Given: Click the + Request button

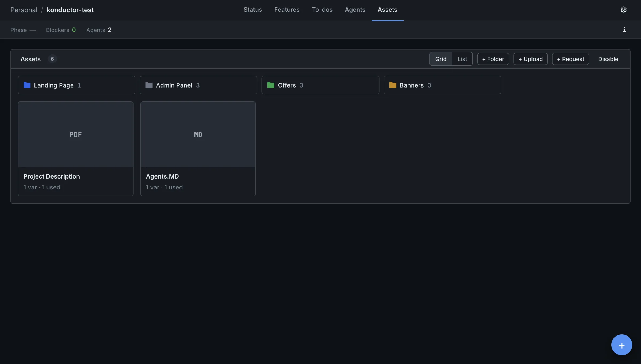Looking at the screenshot, I should [570, 59].
